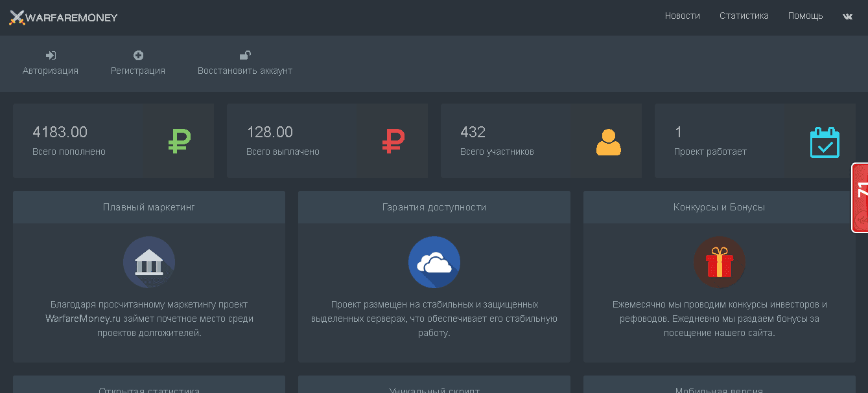Open the Авторизация login page
Image resolution: width=868 pixels, height=393 pixels.
tap(51, 63)
